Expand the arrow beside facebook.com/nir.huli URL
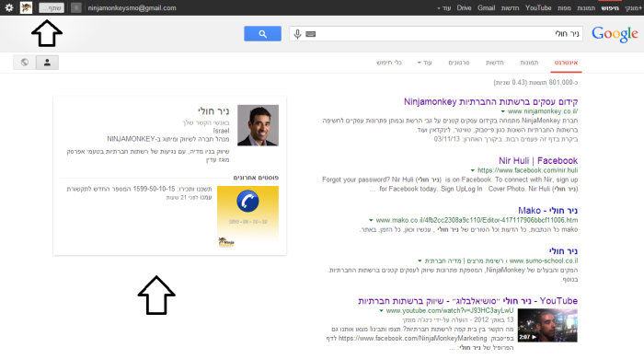 pyautogui.click(x=472, y=170)
